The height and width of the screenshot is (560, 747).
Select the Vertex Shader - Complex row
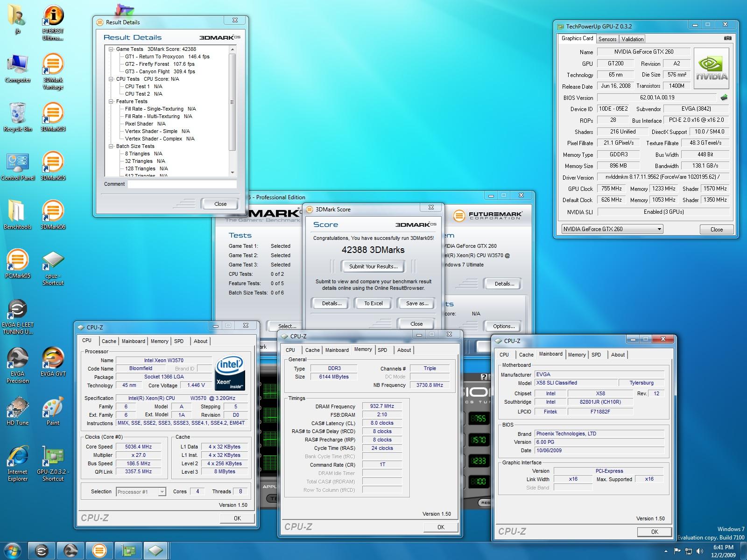pos(160,139)
